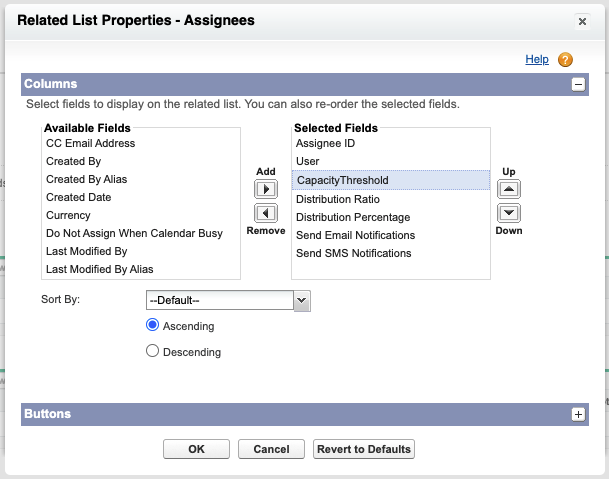Select Assignee ID in Selected Fields
Image resolution: width=609 pixels, height=479 pixels.
391,143
